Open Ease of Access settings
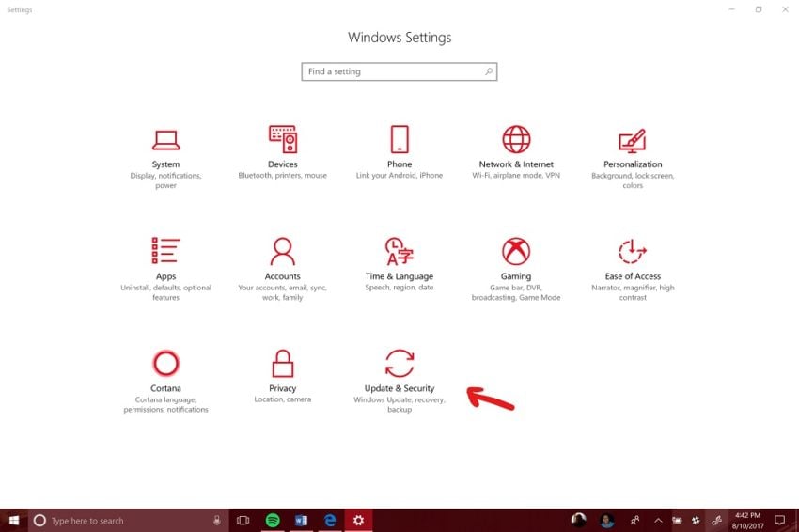This screenshot has width=799, height=532. [633, 269]
